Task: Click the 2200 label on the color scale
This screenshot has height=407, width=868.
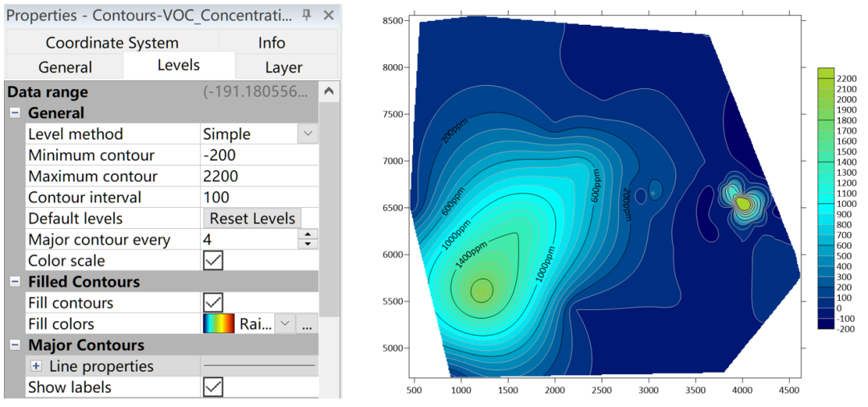Action: [x=847, y=79]
